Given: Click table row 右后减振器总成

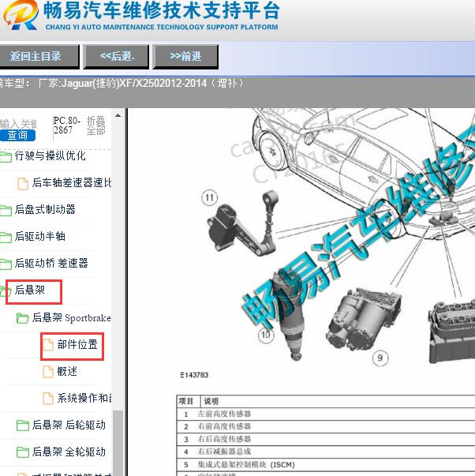Looking at the screenshot, I should 326,452.
